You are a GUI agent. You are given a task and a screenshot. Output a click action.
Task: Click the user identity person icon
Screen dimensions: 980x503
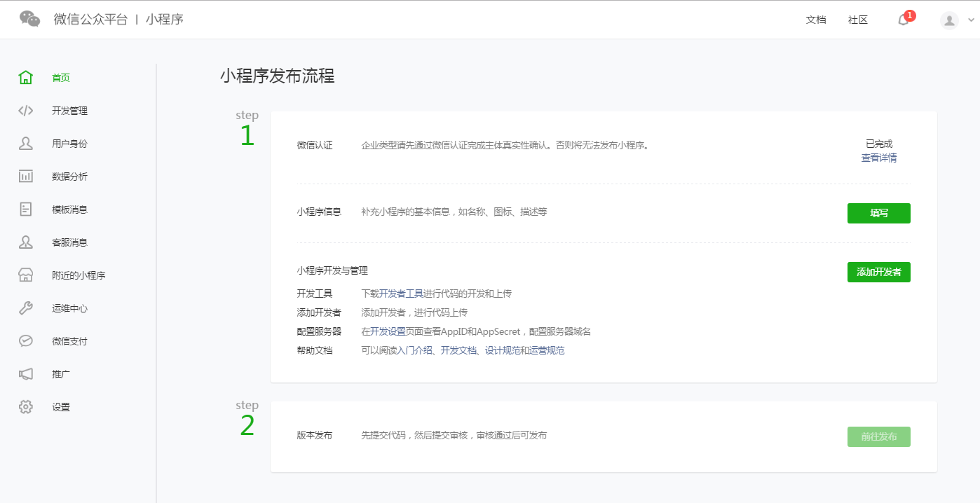26,144
